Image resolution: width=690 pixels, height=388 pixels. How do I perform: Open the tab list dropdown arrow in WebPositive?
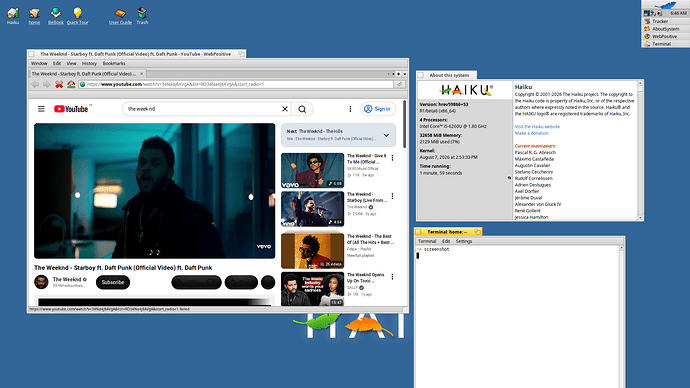point(404,74)
